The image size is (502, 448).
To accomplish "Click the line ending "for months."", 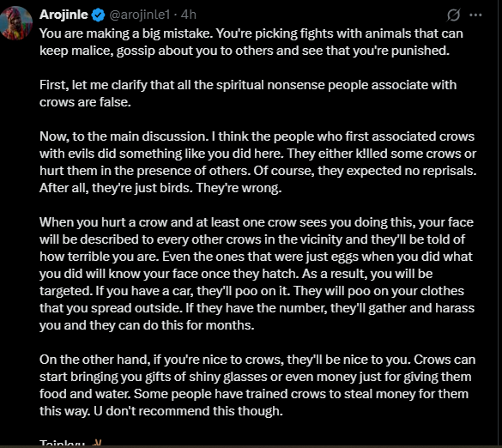I will [x=147, y=325].
